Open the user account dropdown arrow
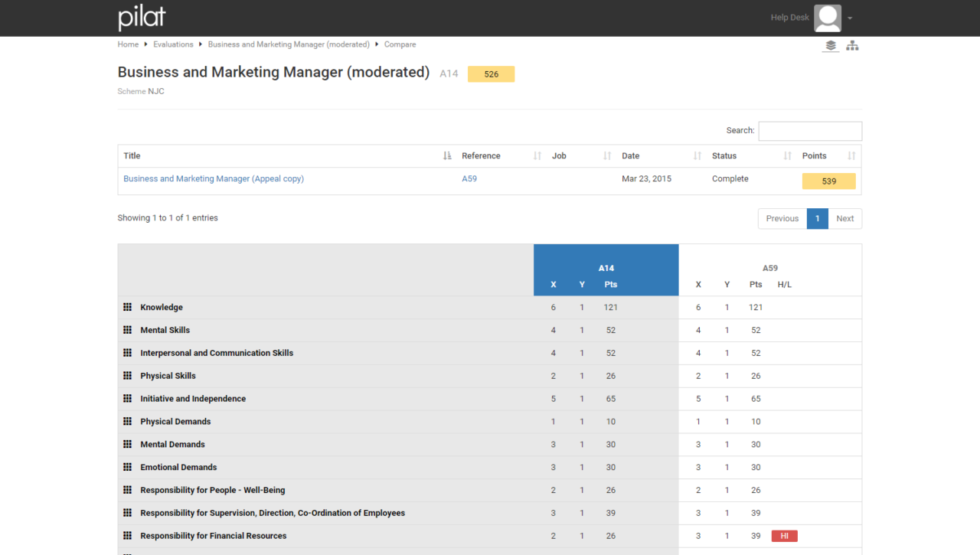The image size is (980, 555). point(850,18)
